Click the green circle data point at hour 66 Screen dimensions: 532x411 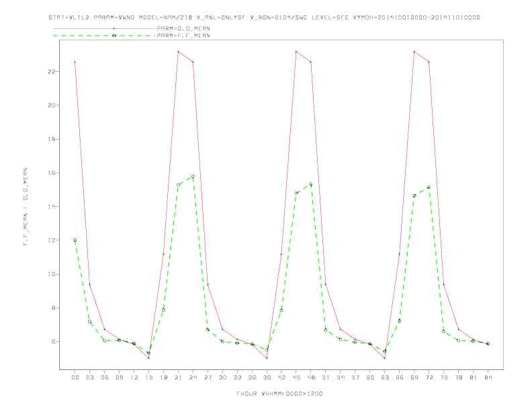coord(400,321)
